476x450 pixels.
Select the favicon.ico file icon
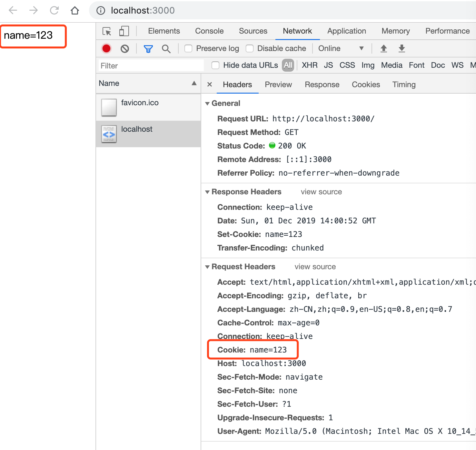(x=109, y=107)
